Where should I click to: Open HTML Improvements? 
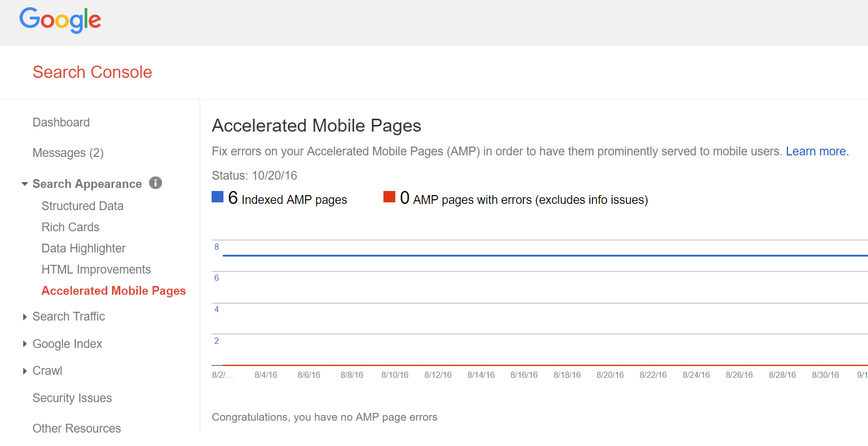click(x=96, y=269)
